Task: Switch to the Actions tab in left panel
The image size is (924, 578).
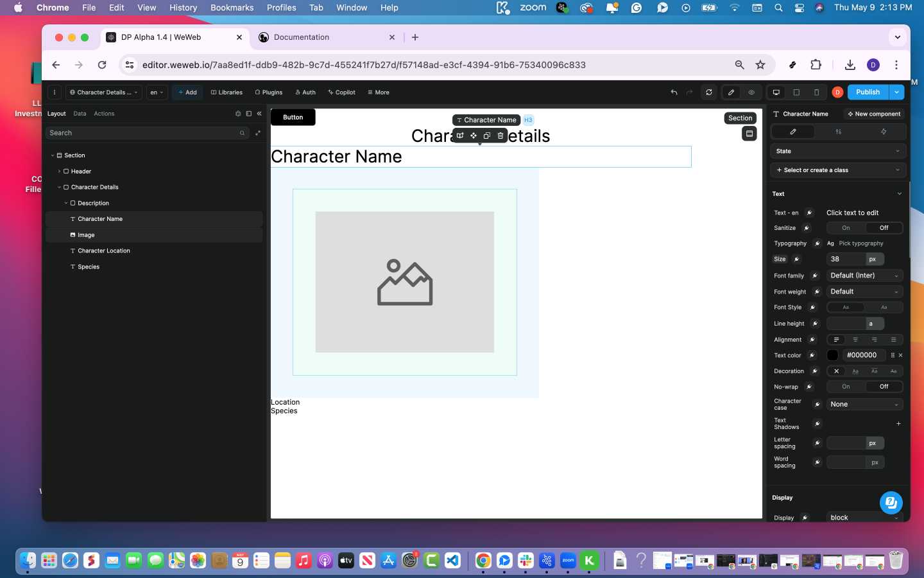Action: pyautogui.click(x=104, y=114)
